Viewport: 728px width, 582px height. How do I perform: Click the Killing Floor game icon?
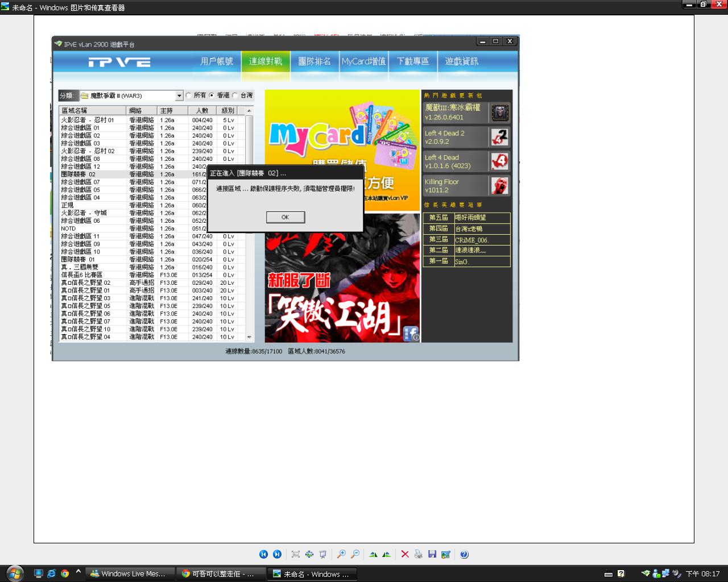click(500, 186)
